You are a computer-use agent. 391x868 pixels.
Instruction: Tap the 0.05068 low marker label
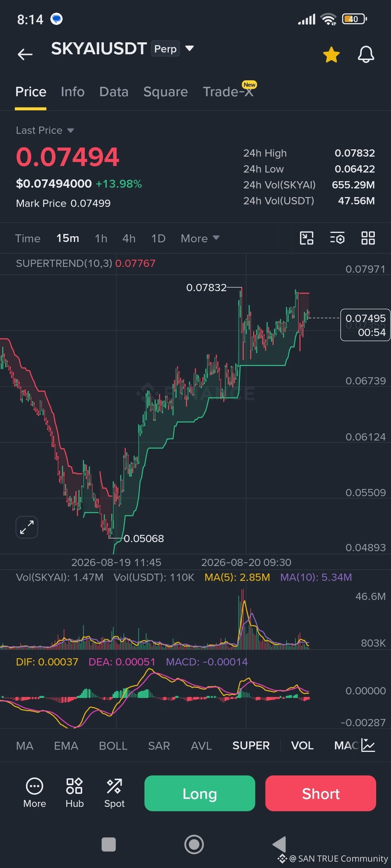click(x=144, y=539)
